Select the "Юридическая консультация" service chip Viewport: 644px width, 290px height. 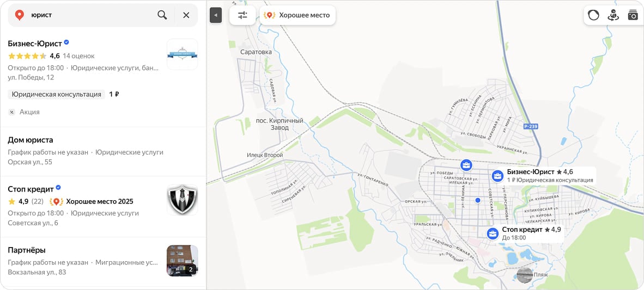[57, 94]
